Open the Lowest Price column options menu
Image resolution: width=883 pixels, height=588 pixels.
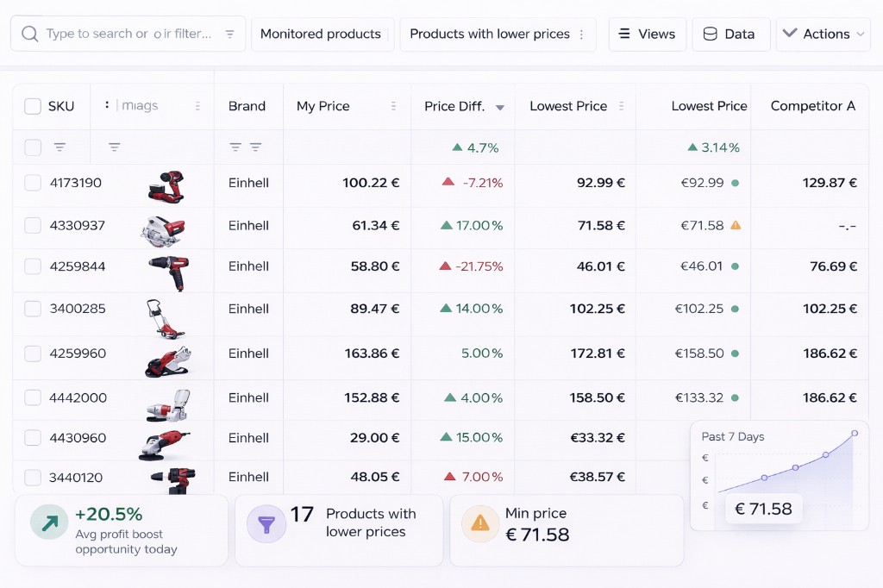pyautogui.click(x=621, y=106)
